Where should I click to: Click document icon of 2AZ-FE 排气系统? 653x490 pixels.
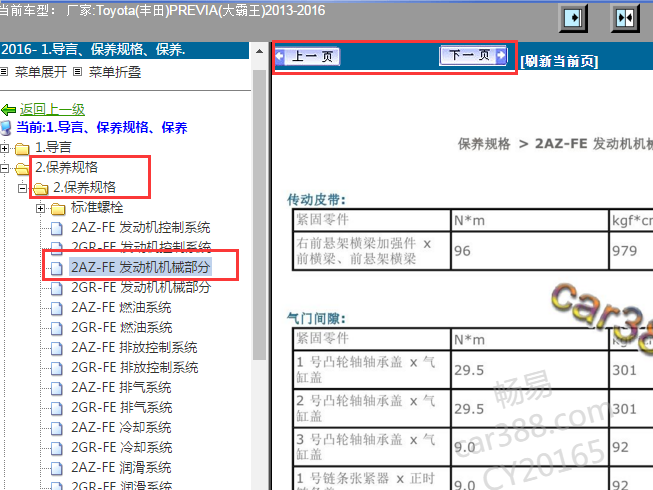point(57,388)
